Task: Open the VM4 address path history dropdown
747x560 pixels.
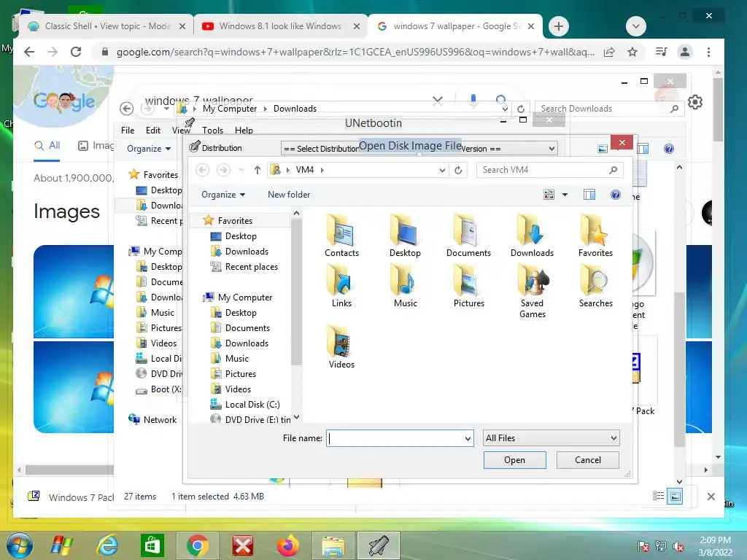Action: pyautogui.click(x=442, y=170)
